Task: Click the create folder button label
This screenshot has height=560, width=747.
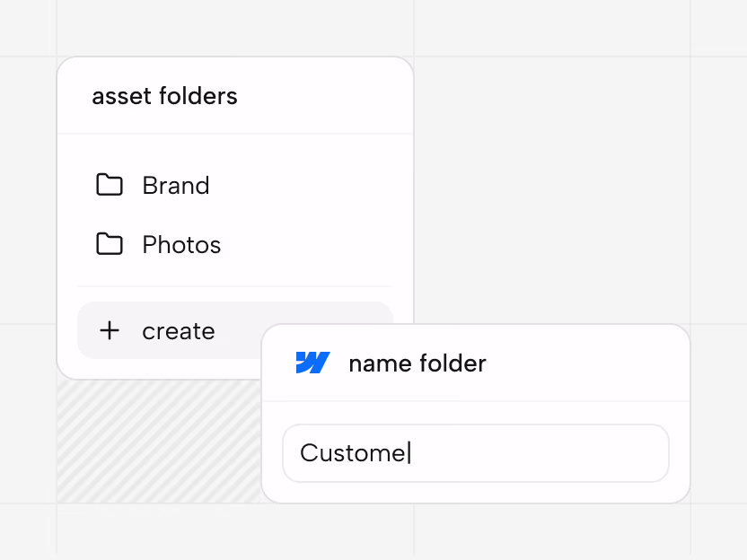Action: 179,331
